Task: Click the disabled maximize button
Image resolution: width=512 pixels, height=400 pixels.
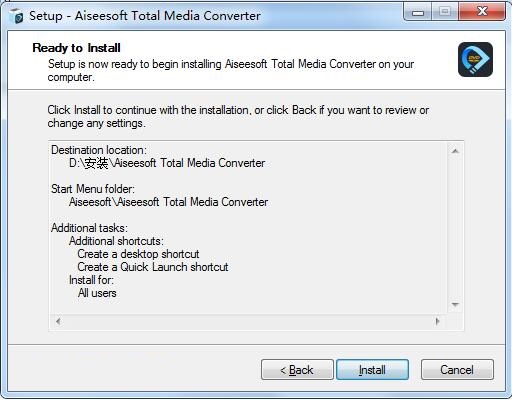Action: coord(445,12)
